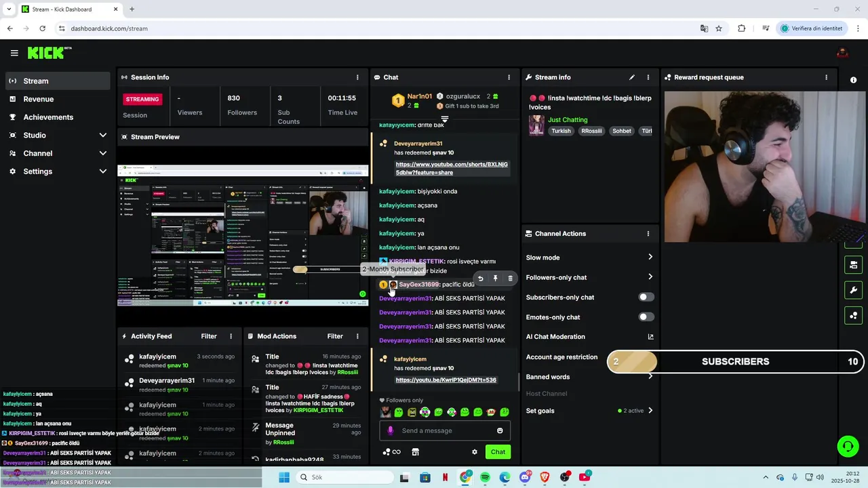The image size is (868, 488).
Task: Open the youtu.be link in chat
Action: tap(446, 380)
